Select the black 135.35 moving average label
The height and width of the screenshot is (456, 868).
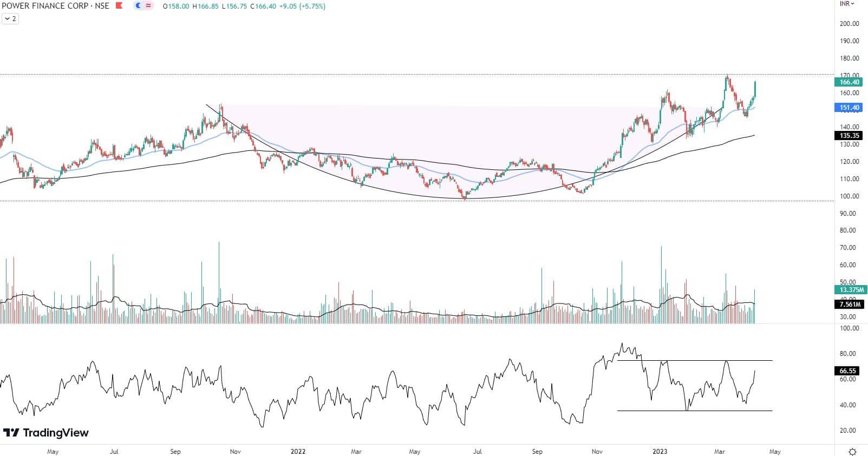(x=849, y=136)
